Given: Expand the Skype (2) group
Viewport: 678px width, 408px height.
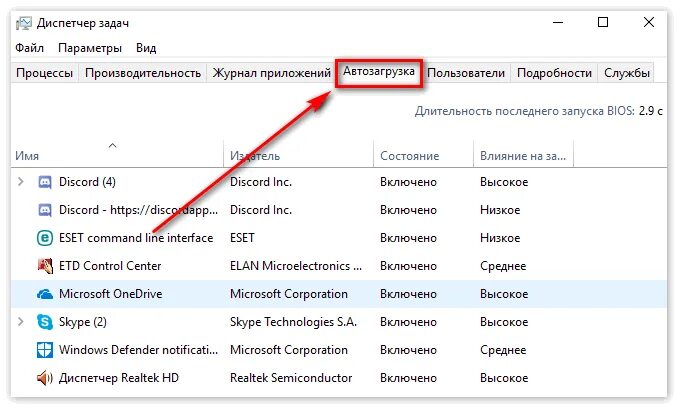Looking at the screenshot, I should pos(20,322).
